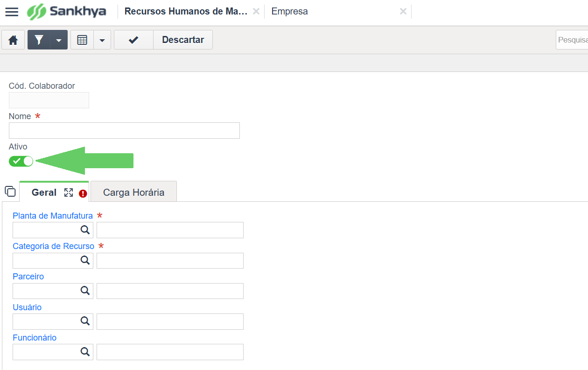Click the Parceiro link label
Viewport: 588px width, 370px height.
(28, 277)
